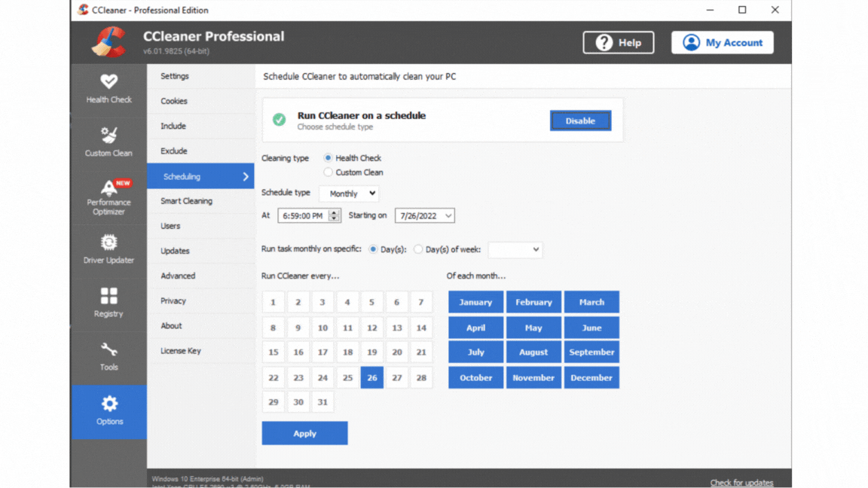
Task: Disable the CCleaner schedule
Action: (x=580, y=120)
